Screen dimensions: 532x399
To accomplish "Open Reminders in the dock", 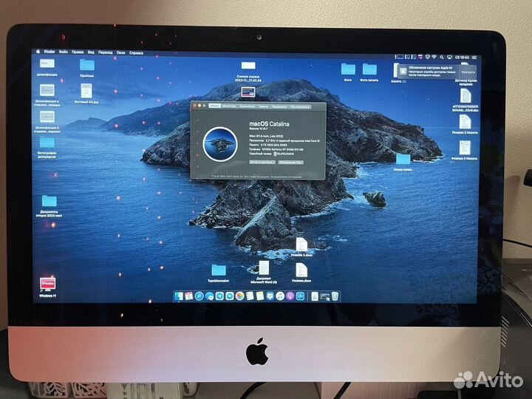I will click(250, 296).
